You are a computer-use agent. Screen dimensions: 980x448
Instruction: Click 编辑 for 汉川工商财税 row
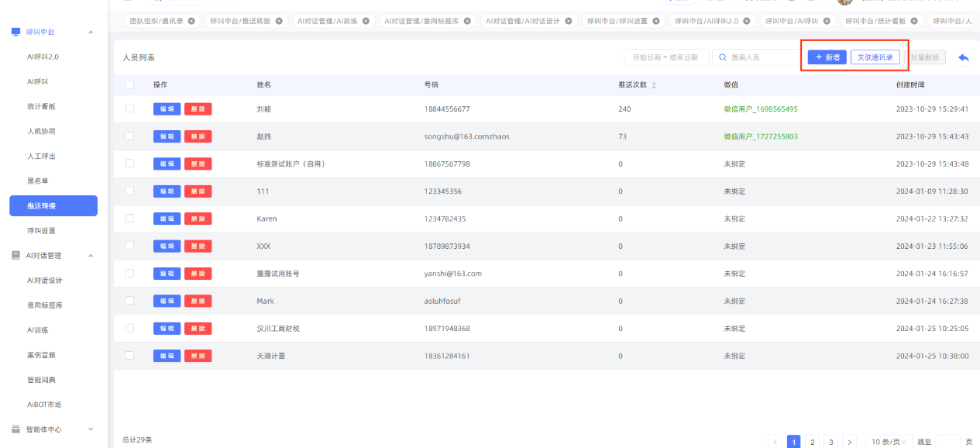click(x=167, y=329)
